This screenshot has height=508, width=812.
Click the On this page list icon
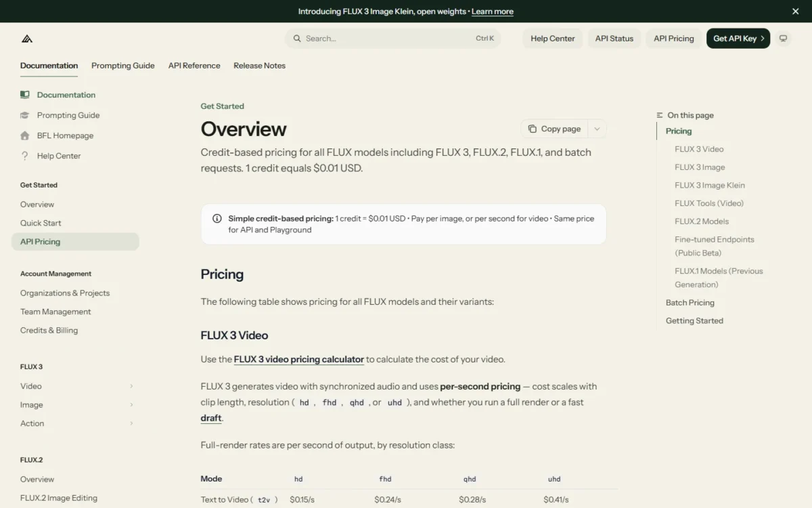660,115
